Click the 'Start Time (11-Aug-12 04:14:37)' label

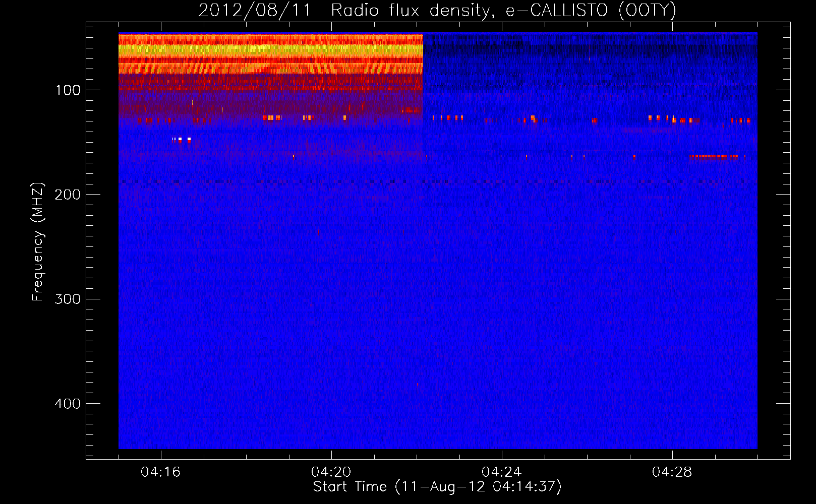click(437, 487)
